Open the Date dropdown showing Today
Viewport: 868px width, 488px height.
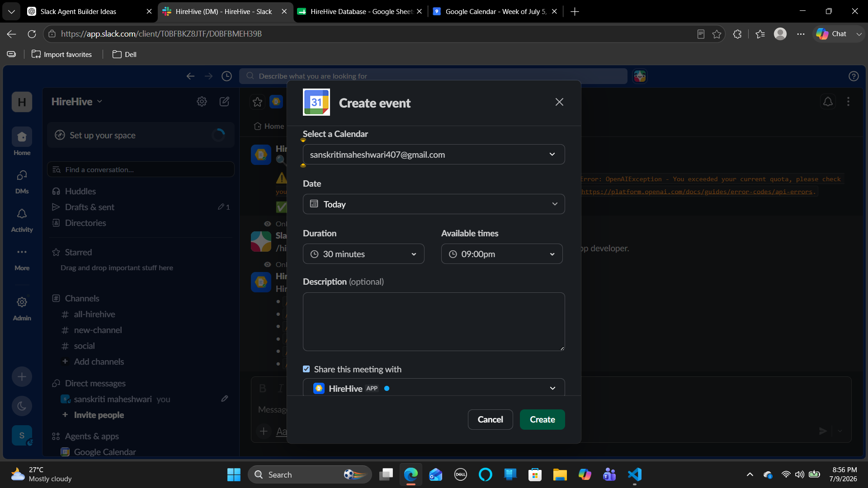click(434, 204)
